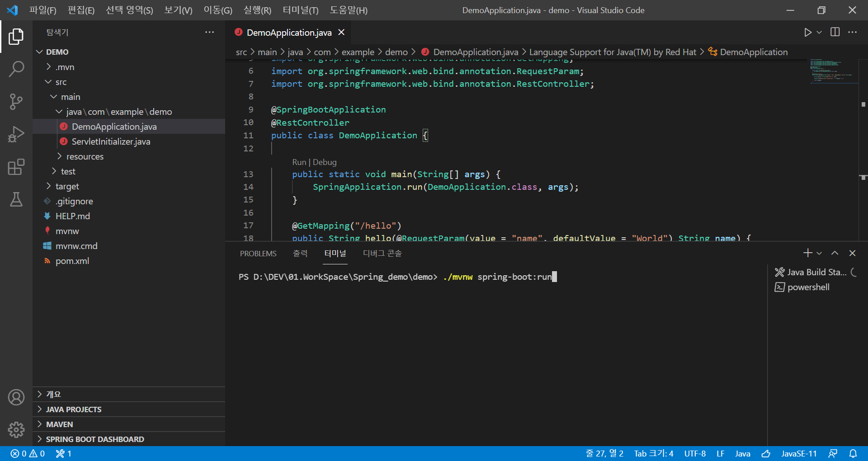Switch to the 디버그 콘솔 tab
The width and height of the screenshot is (868, 461).
382,254
